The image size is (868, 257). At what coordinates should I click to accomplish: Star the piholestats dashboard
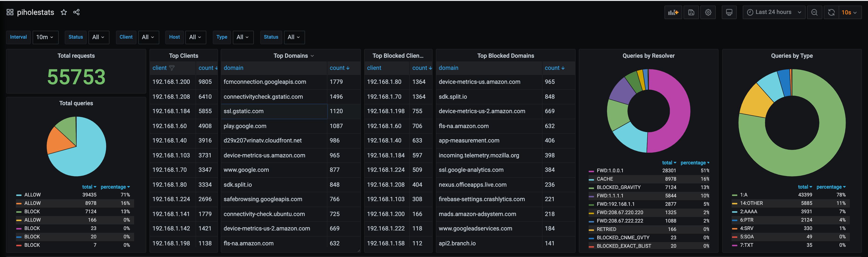click(x=64, y=13)
